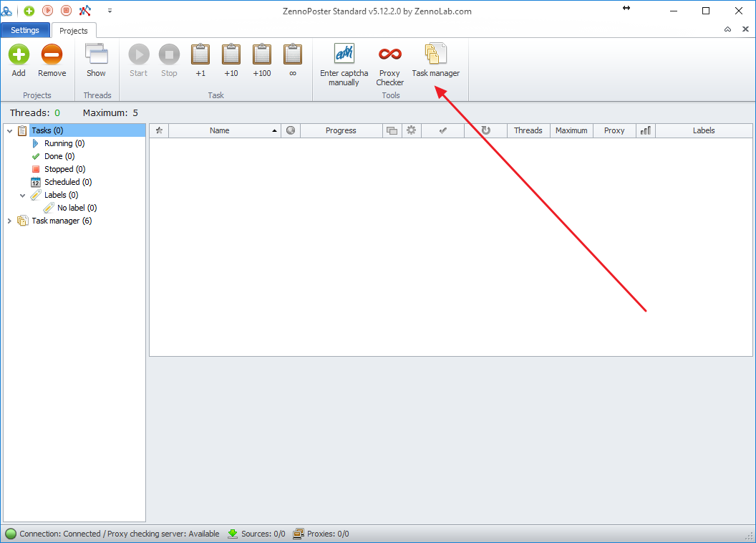Sort by Progress column header
Screen dimensions: 756x543
(341, 130)
